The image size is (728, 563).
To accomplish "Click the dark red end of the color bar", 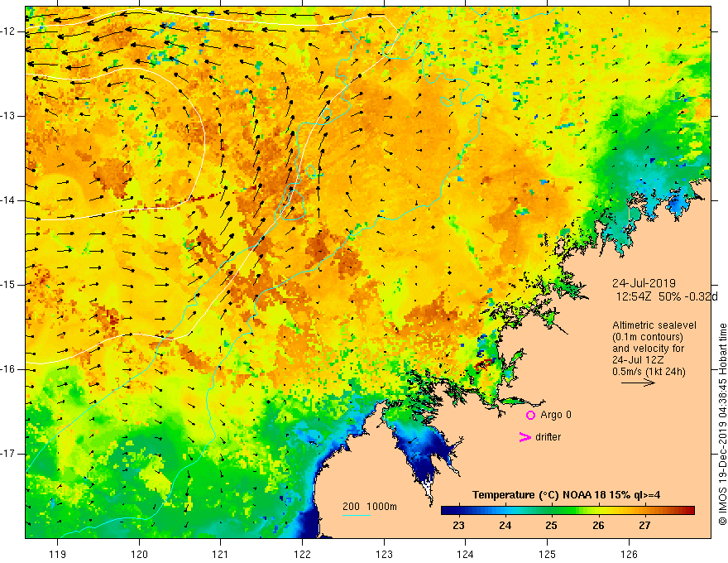I will click(x=688, y=511).
